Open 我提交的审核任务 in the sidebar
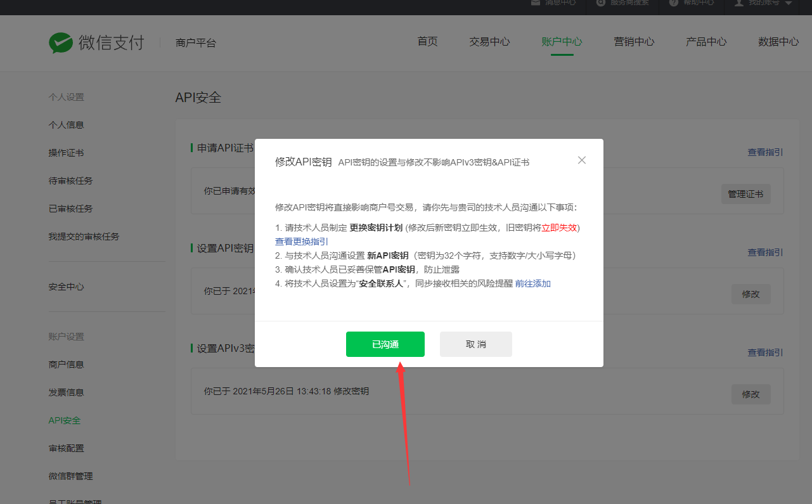This screenshot has height=504, width=812. point(84,236)
